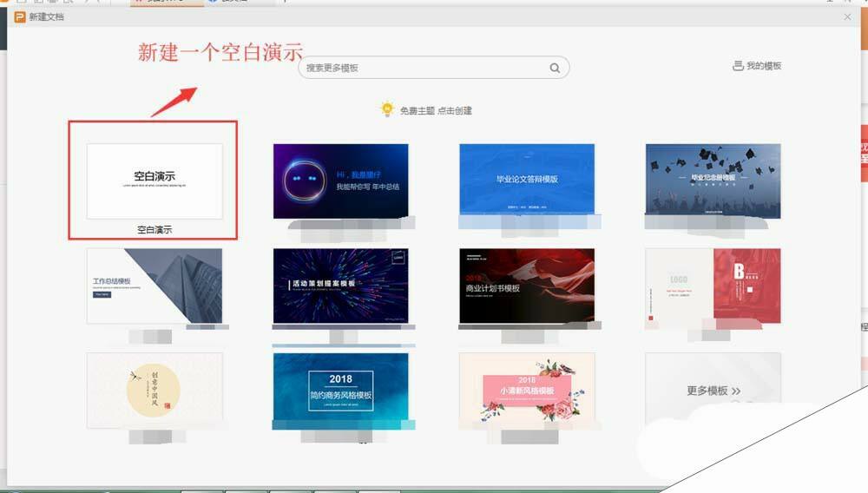Click the My Templates icon

(738, 66)
